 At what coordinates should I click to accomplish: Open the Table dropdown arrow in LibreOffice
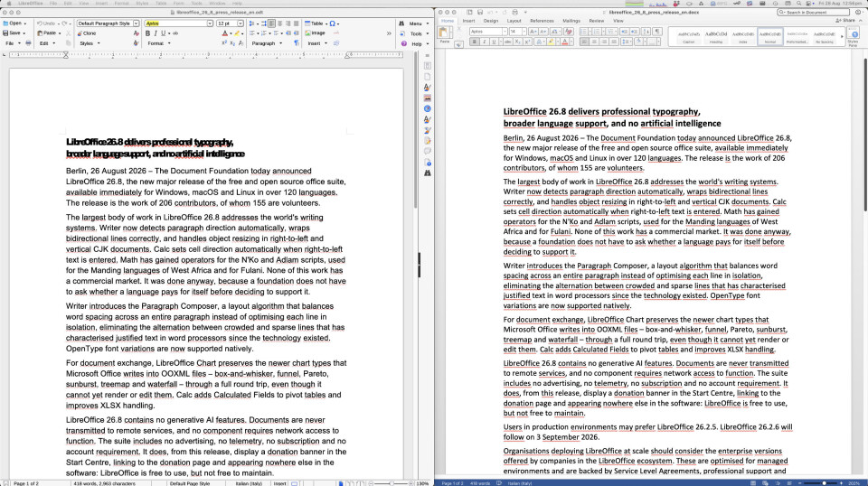pyautogui.click(x=326, y=23)
